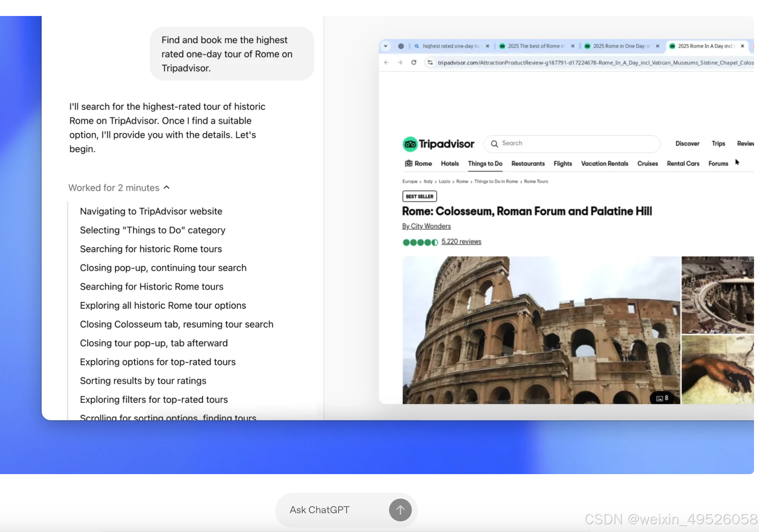
Task: Click the Tripadvisor search field
Action: pos(576,143)
